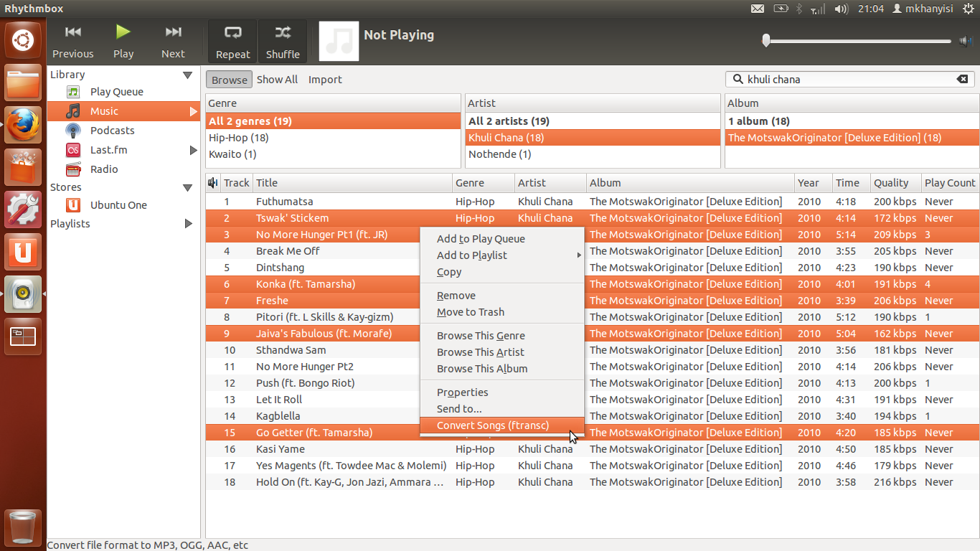Open Ubuntu One from the launcher

click(23, 252)
